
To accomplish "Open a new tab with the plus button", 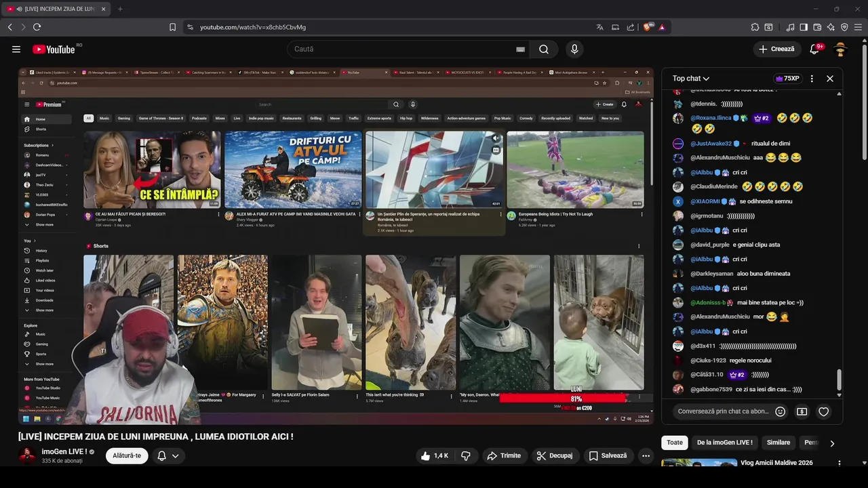I will (120, 9).
